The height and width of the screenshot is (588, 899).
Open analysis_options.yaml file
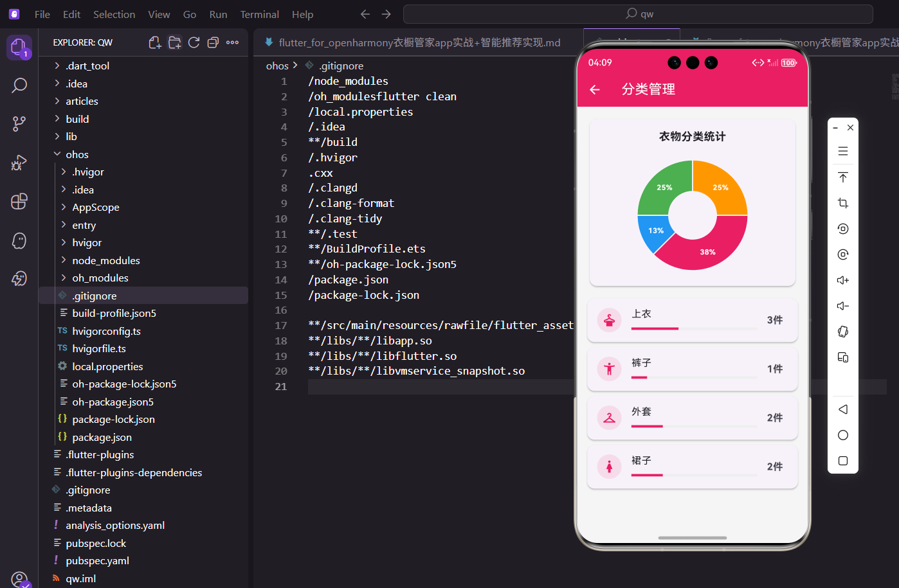pyautogui.click(x=115, y=525)
